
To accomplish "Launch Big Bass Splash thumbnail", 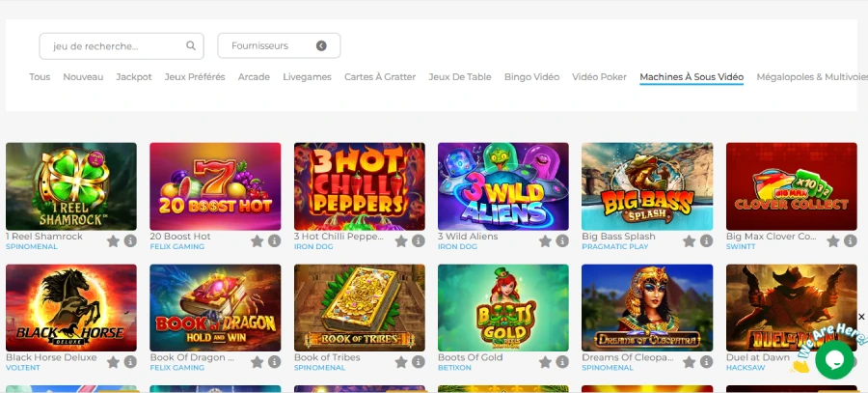I will point(647,186).
